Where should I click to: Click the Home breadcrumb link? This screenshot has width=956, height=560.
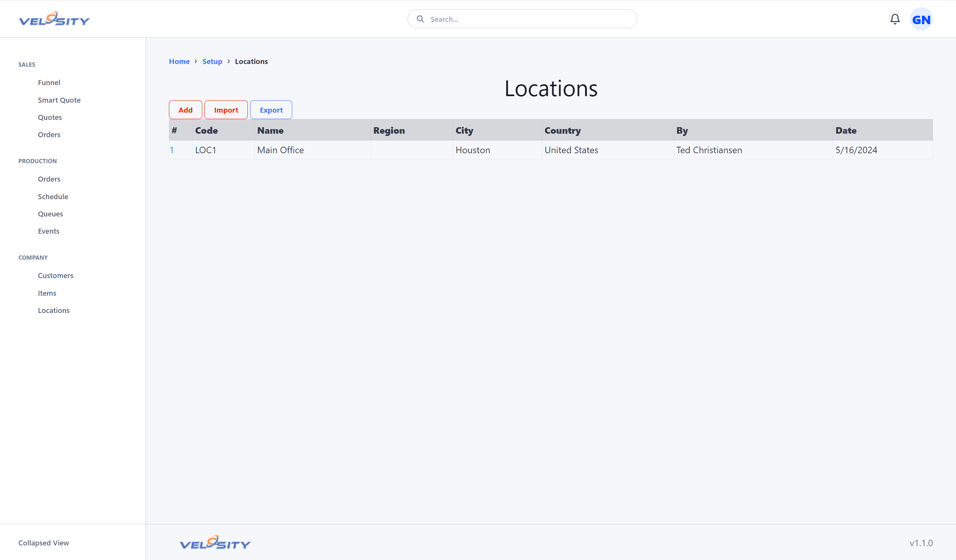coord(178,61)
